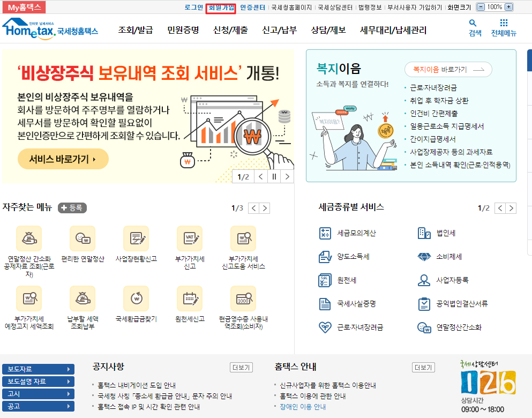
Task: Click the 근로·자녀장려금 heart icon
Action: tap(325, 327)
